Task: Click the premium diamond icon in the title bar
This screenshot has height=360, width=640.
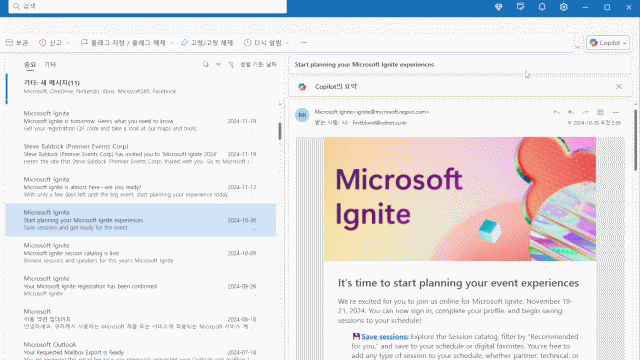Action: click(x=498, y=7)
